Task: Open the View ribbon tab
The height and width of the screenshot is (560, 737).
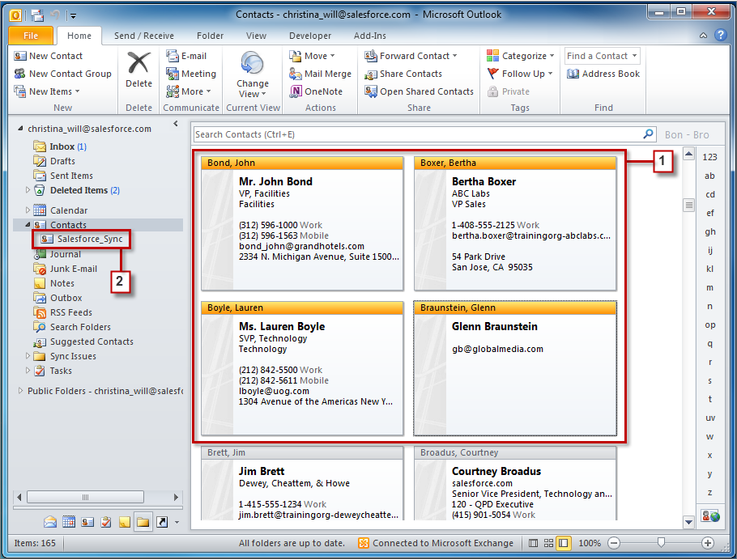Action: pos(256,36)
